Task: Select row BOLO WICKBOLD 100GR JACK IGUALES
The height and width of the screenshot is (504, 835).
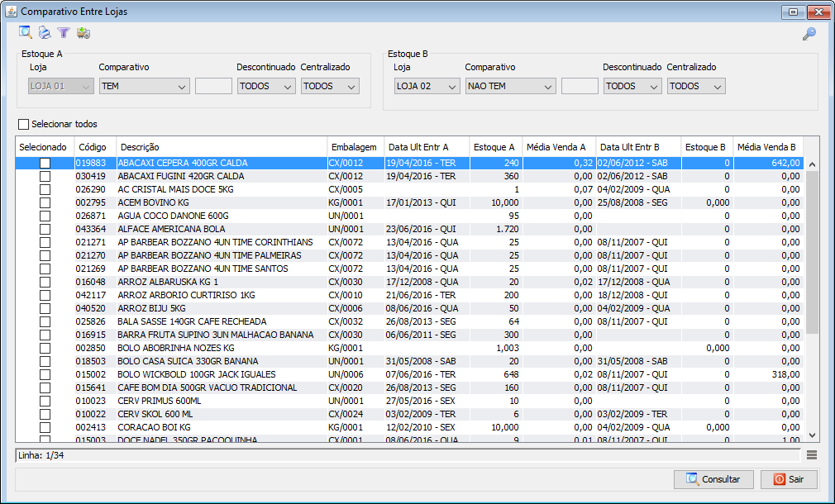Action: point(409,374)
